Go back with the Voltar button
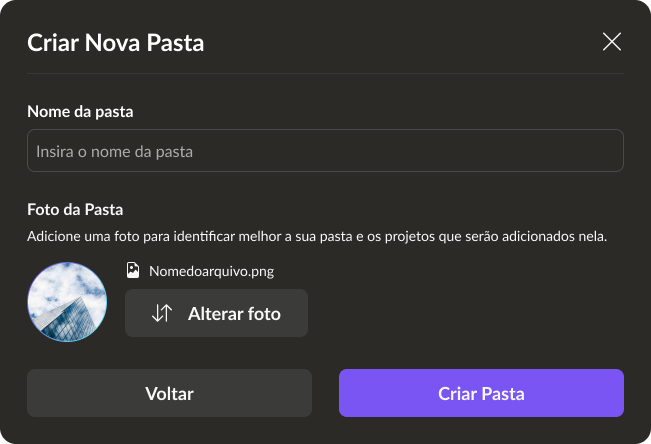651x444 pixels. 169,393
